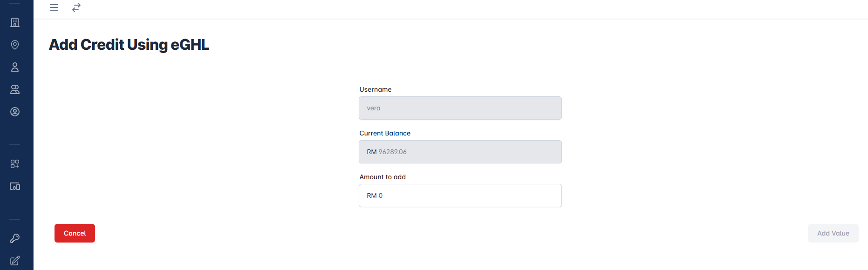The height and width of the screenshot is (270, 868).
Task: Click the grid-plus apps sidebar icon
Action: pos(15,164)
